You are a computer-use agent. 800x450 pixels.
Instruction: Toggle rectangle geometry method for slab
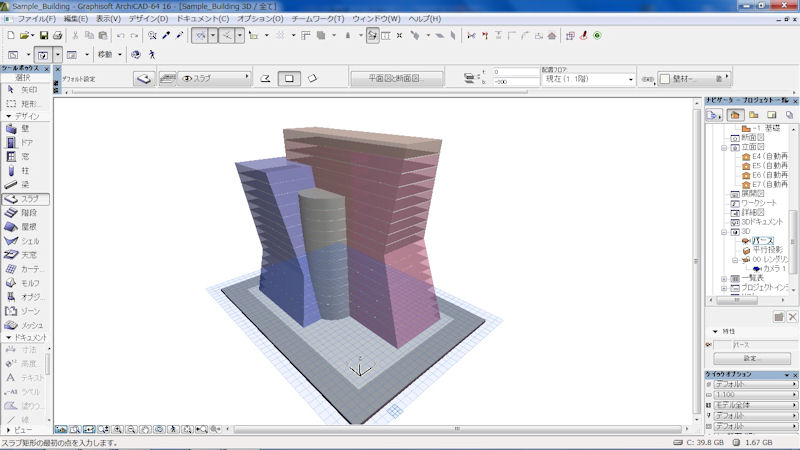point(289,78)
